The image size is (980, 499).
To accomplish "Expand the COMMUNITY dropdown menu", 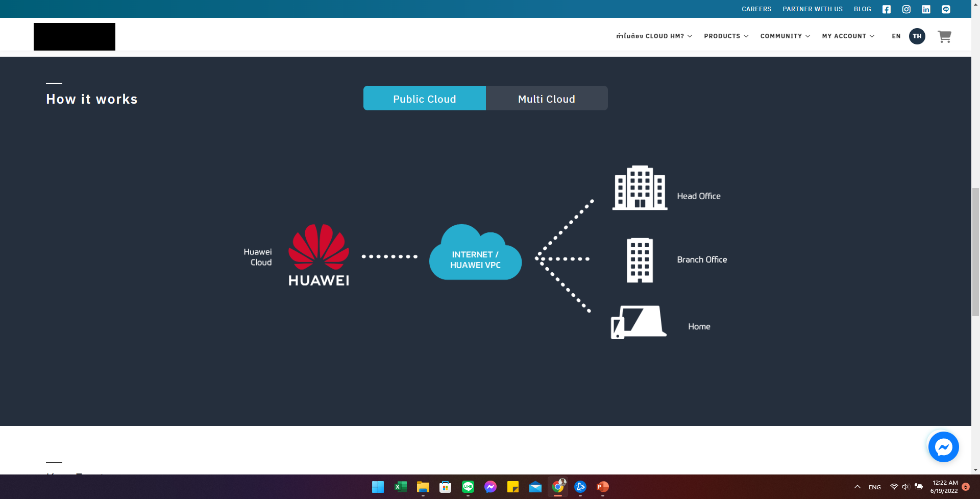I will click(785, 36).
